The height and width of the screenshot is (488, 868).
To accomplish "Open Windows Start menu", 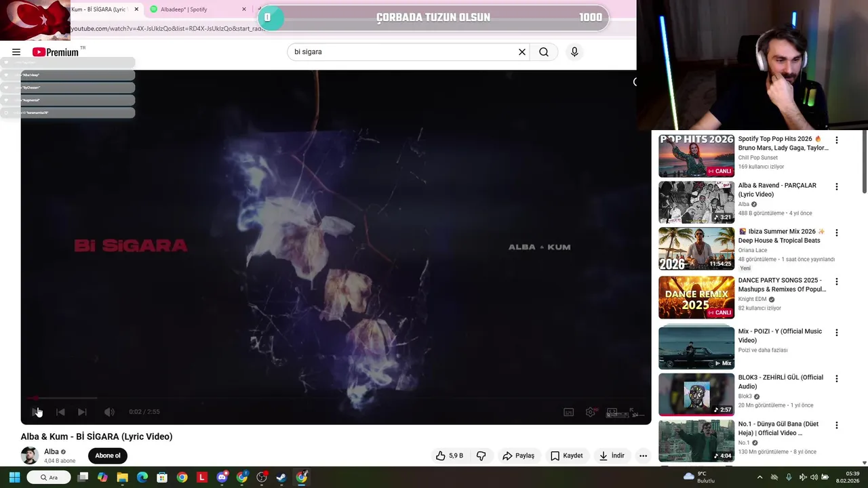I will click(x=14, y=478).
